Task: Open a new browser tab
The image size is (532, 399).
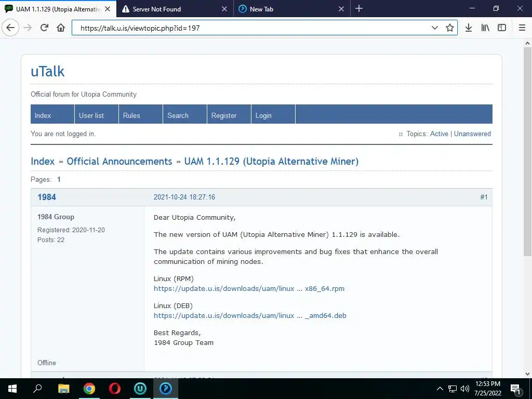Action: tap(359, 9)
